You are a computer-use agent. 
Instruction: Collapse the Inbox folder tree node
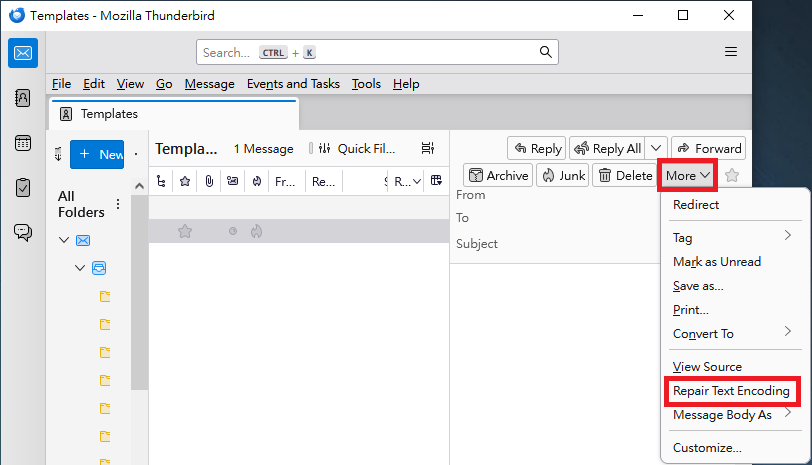(80, 268)
